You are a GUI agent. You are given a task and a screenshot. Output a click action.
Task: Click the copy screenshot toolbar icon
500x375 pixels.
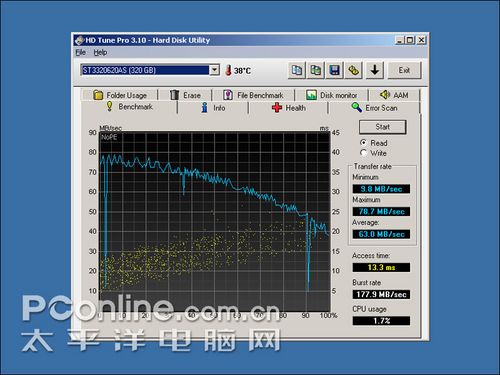tap(315, 70)
